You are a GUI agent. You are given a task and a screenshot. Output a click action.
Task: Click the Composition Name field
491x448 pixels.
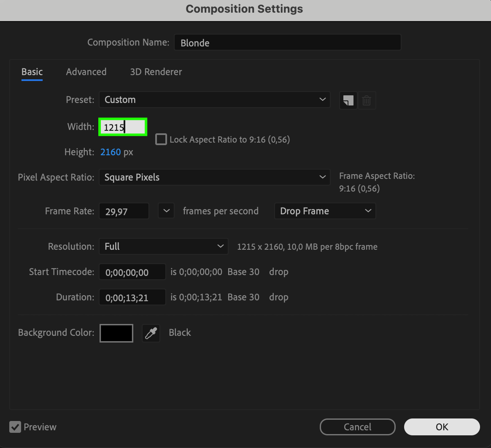(x=287, y=43)
